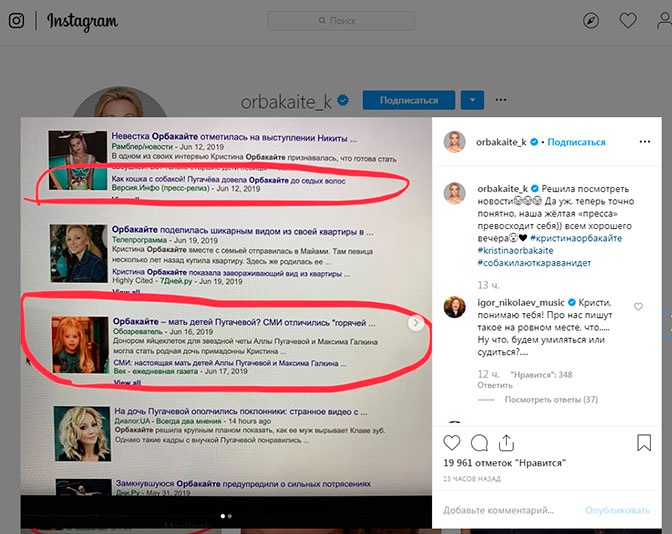Click the news headline Невестка Орбакайте отметилась

tap(234, 138)
